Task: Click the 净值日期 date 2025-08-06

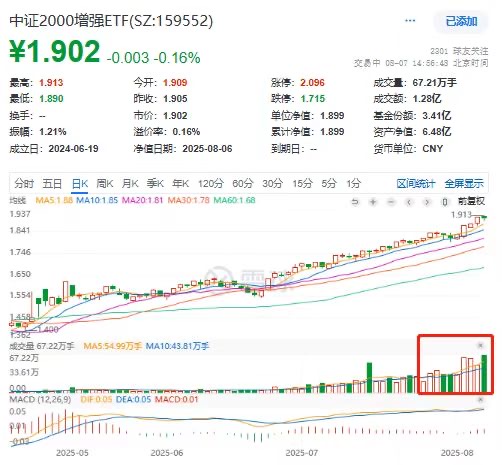Action: [207, 149]
